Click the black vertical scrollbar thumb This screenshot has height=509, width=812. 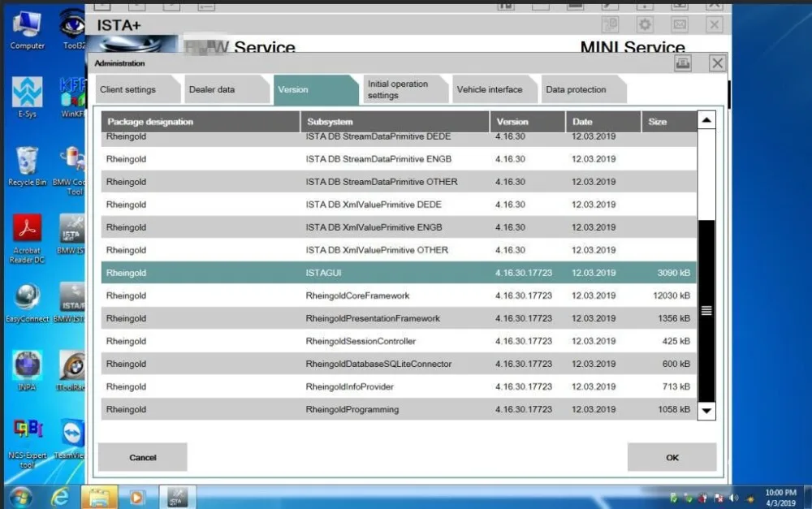tap(706, 311)
